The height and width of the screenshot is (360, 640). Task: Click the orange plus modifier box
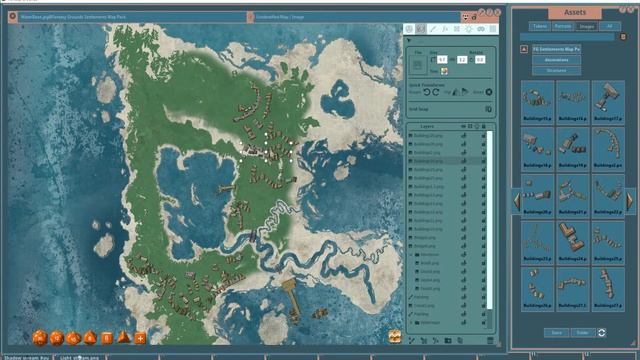pos(140,338)
